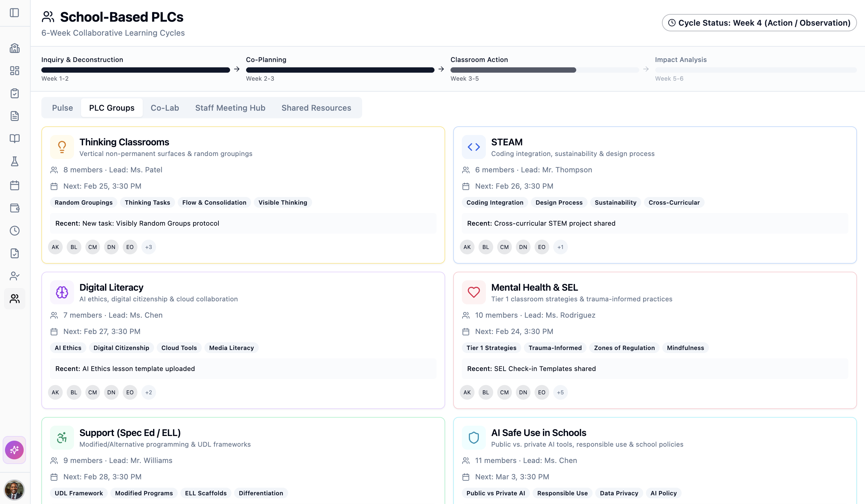
Task: Open the open-book sidebar icon
Action: click(14, 139)
